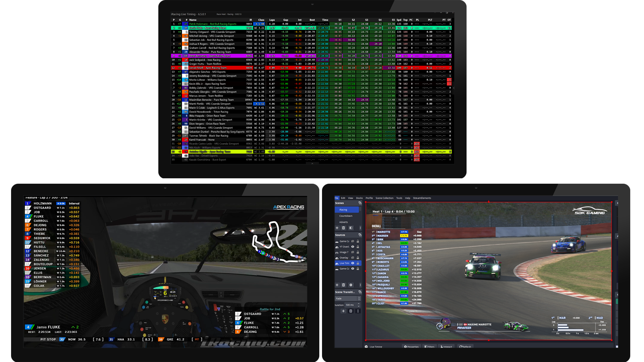Add a new scene transition with plus
This screenshot has width=644, height=362.
[x=343, y=311]
